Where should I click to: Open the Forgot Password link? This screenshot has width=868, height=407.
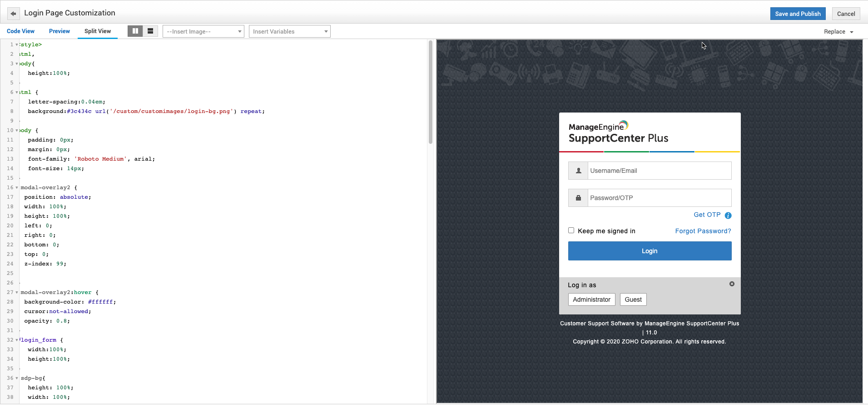click(x=703, y=231)
